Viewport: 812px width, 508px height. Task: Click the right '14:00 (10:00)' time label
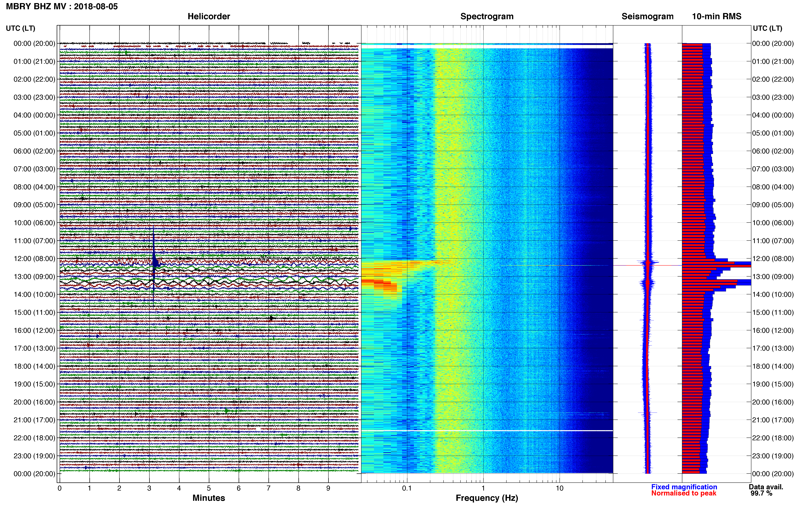point(773,295)
